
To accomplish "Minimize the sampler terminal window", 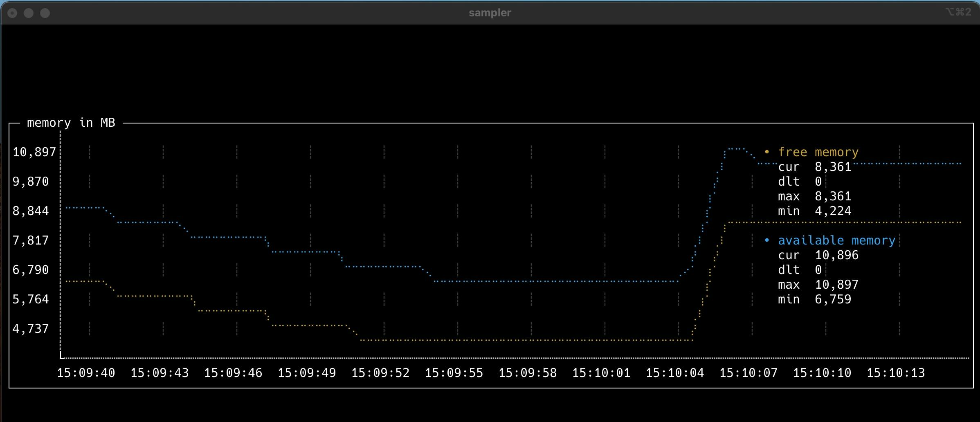I will point(29,13).
